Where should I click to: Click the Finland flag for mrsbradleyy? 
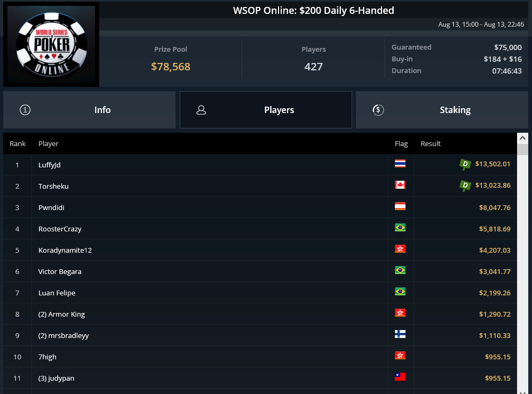tap(400, 334)
